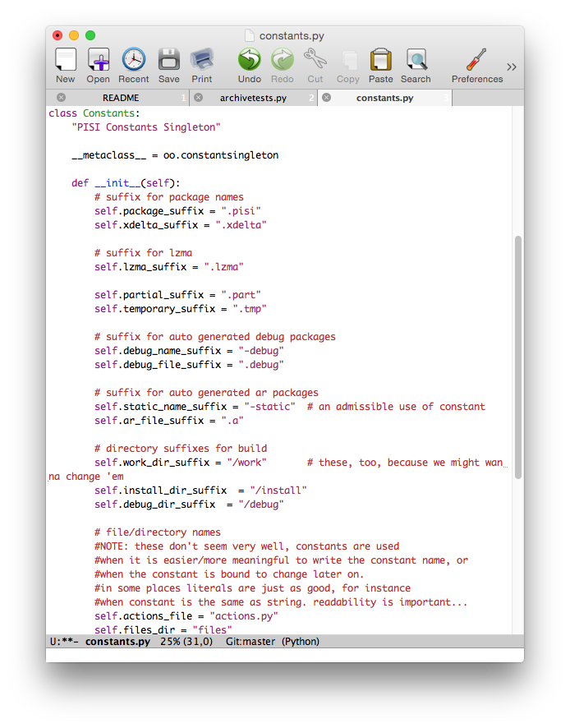Click the (Python) mode indicator

pos(301,642)
